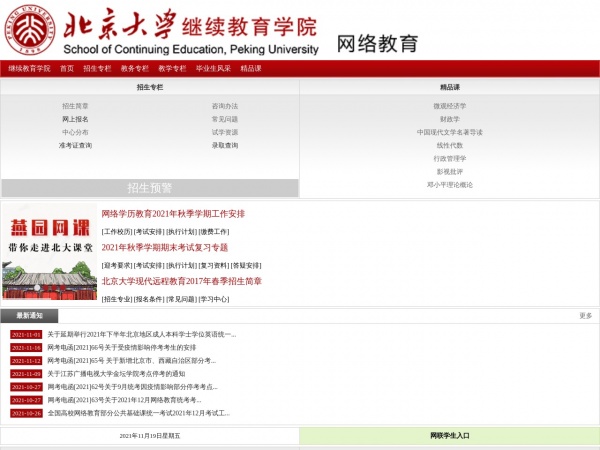Open notice 网考电函[2021]63号
The image size is (600, 450).
(x=124, y=400)
